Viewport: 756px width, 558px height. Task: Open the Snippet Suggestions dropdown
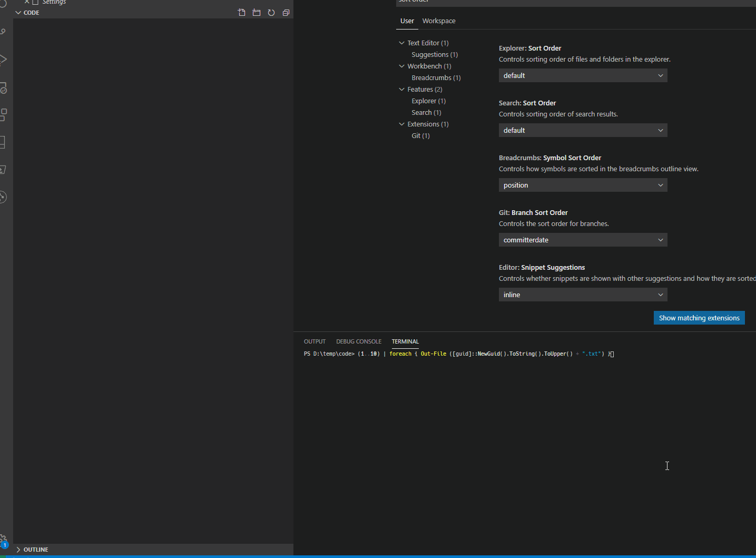coord(583,295)
